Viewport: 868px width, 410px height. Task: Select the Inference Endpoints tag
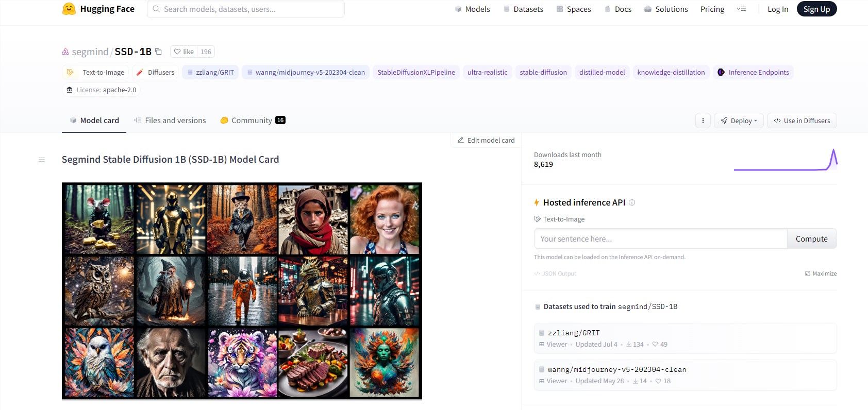tap(753, 72)
